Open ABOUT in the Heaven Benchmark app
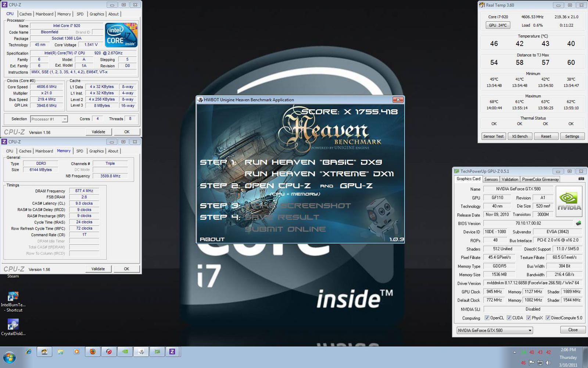This screenshot has height=368, width=588. tap(212, 239)
